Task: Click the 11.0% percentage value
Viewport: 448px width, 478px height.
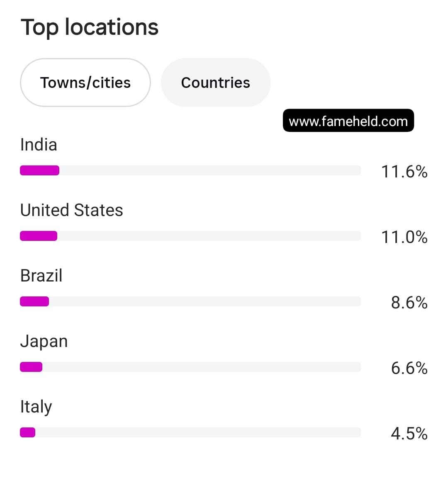Action: click(404, 237)
